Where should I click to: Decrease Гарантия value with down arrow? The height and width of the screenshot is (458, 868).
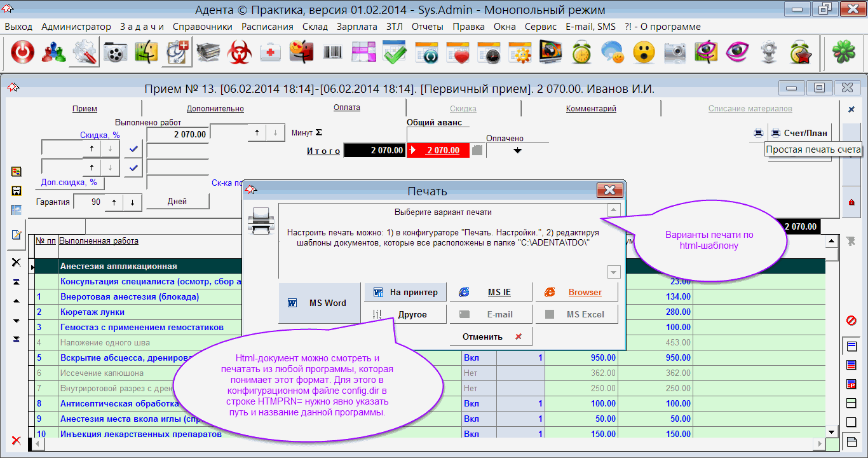132,202
